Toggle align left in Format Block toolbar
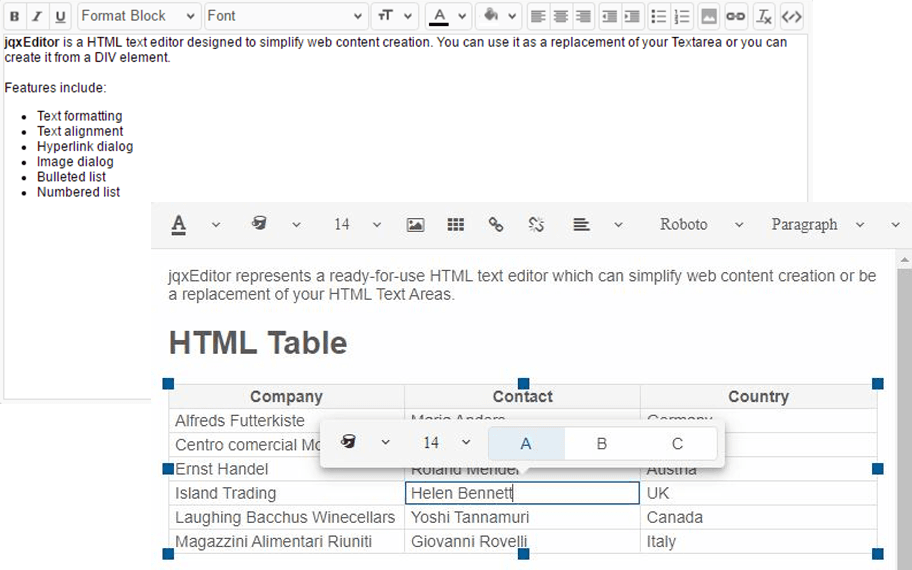Screen dimensions: 912x570 [538, 16]
